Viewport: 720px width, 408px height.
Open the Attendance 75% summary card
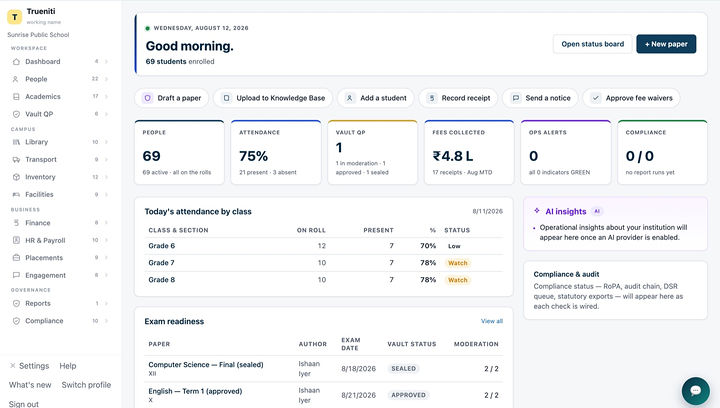pyautogui.click(x=276, y=152)
